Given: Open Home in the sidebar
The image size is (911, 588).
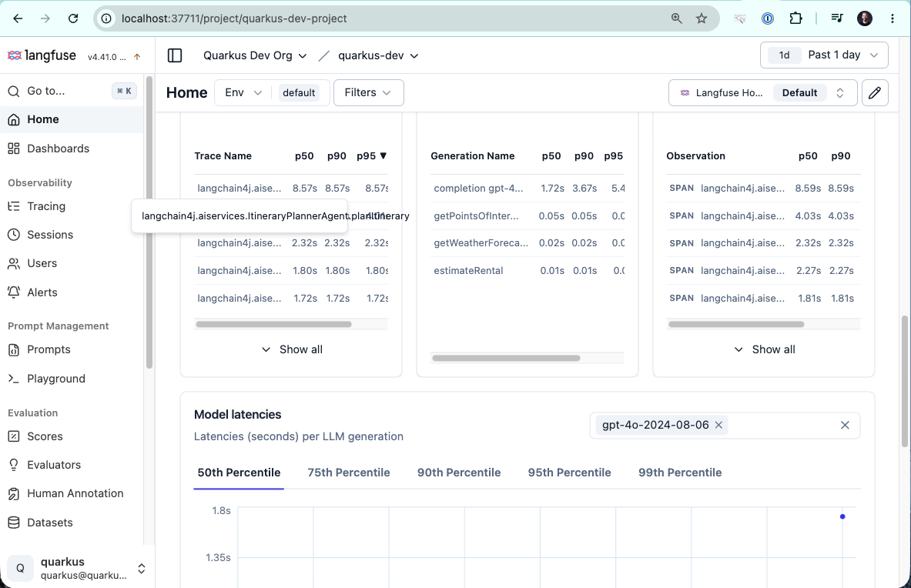Looking at the screenshot, I should 72,119.
